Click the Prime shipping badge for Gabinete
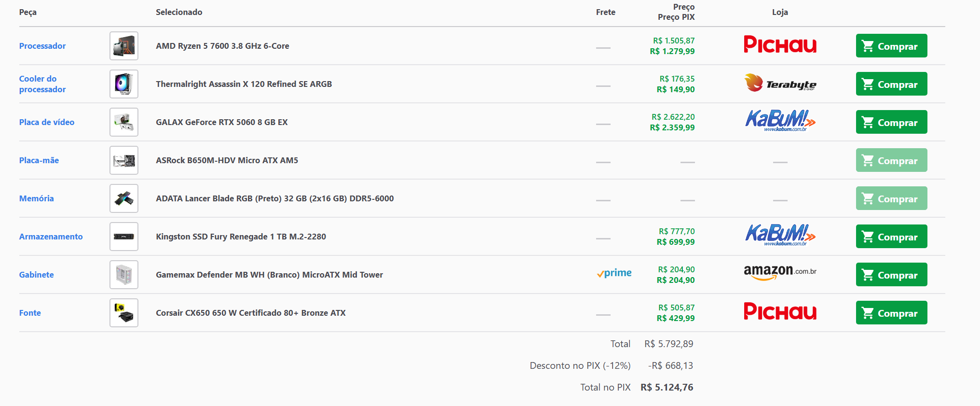This screenshot has width=980, height=406. point(614,273)
